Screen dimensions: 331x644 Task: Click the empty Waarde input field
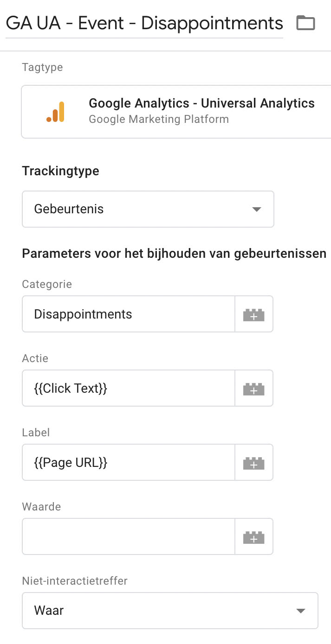coord(129,536)
